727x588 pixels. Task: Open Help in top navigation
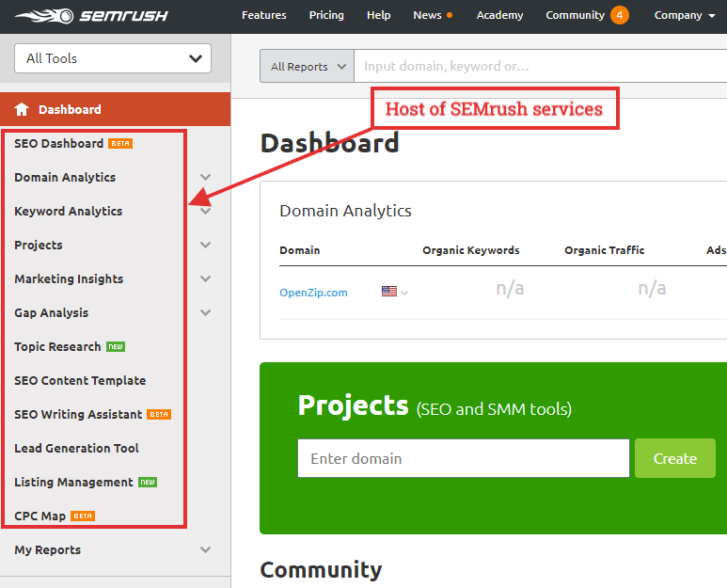(x=378, y=15)
